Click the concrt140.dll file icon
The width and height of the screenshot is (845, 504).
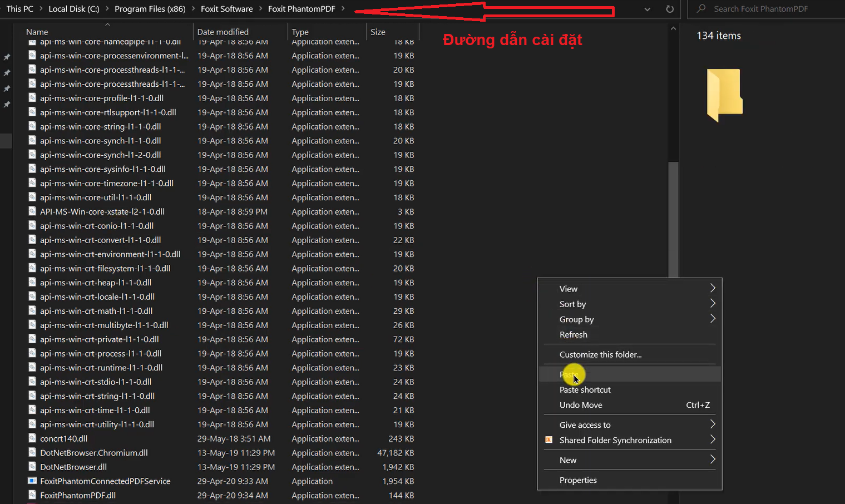[x=32, y=438]
